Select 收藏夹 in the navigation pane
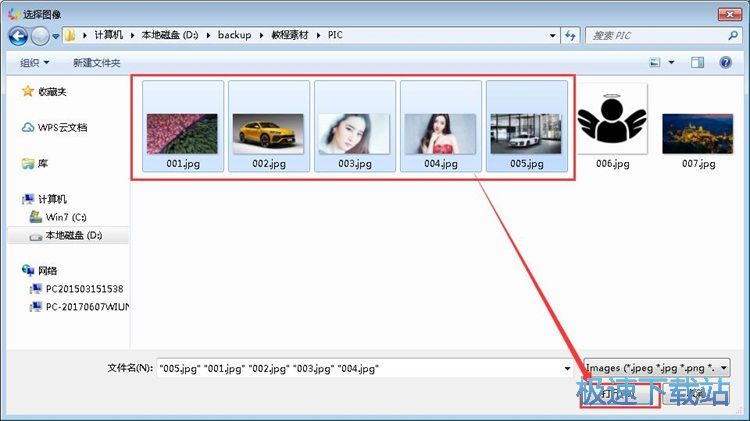The image size is (750, 421). pyautogui.click(x=52, y=91)
